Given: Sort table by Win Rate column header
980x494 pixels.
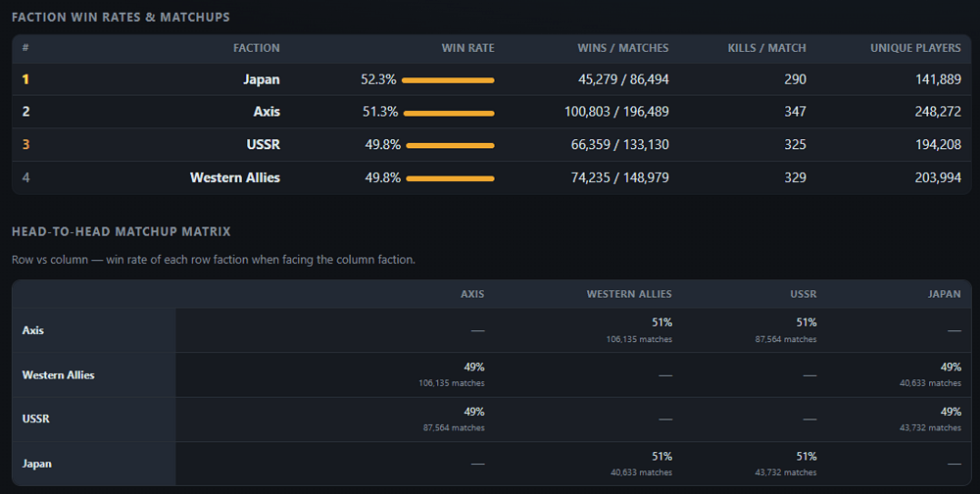Looking at the screenshot, I should point(467,48).
